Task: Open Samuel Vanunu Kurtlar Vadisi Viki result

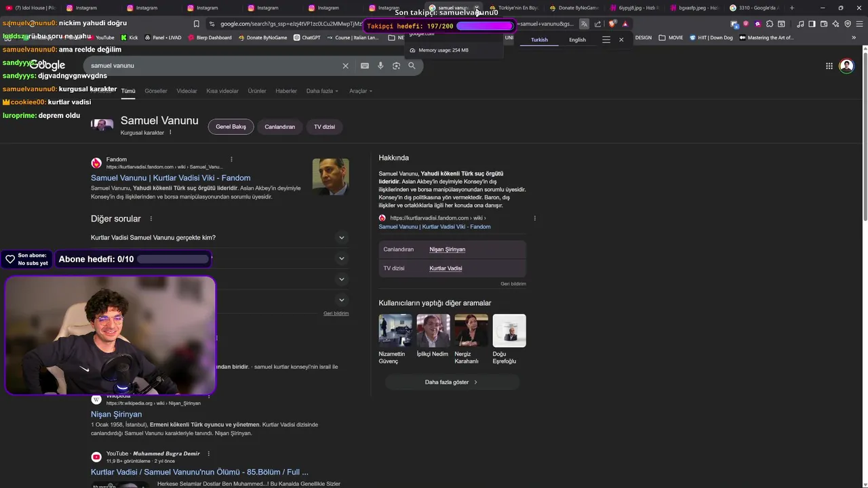Action: [x=171, y=178]
